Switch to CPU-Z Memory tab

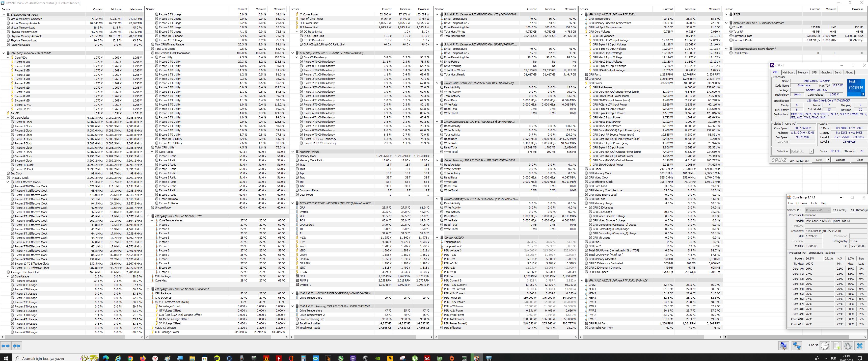(x=803, y=72)
